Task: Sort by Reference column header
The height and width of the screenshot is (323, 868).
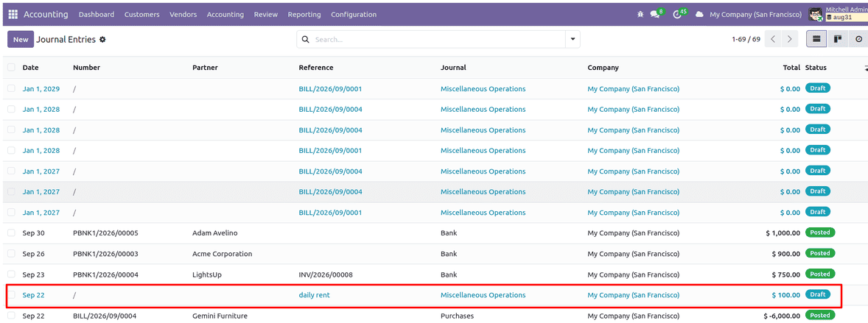Action: [316, 68]
